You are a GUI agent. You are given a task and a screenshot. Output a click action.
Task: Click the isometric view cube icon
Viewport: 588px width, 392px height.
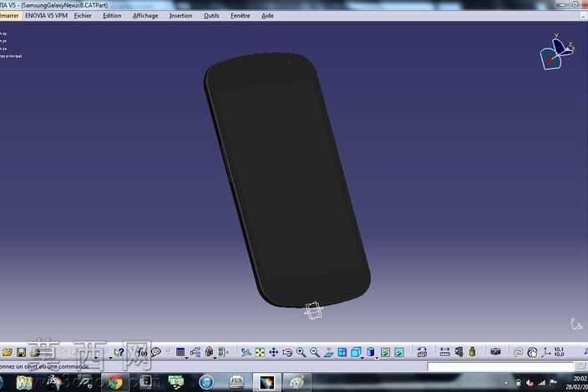pos(356,352)
